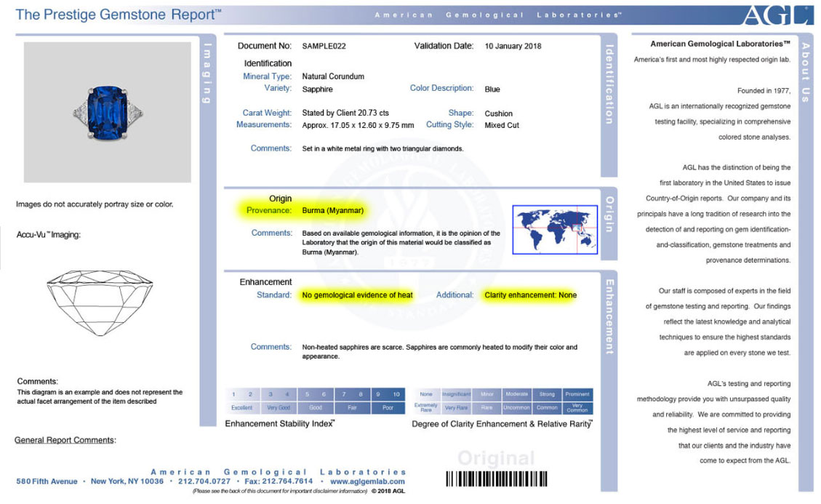821x504 pixels.
Task: Select the back-of-document disclaimer note in the footer
Action: (x=280, y=492)
